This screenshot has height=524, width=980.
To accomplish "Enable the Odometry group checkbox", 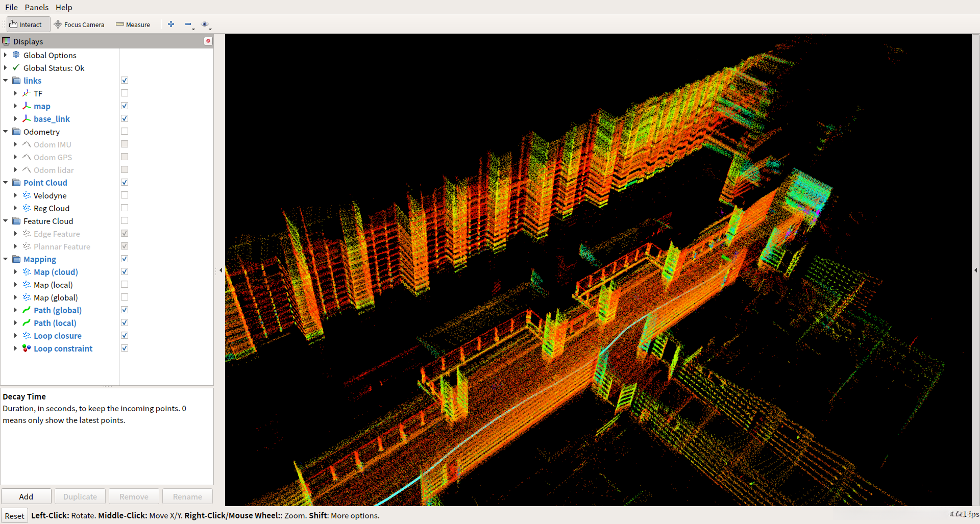I will click(125, 131).
